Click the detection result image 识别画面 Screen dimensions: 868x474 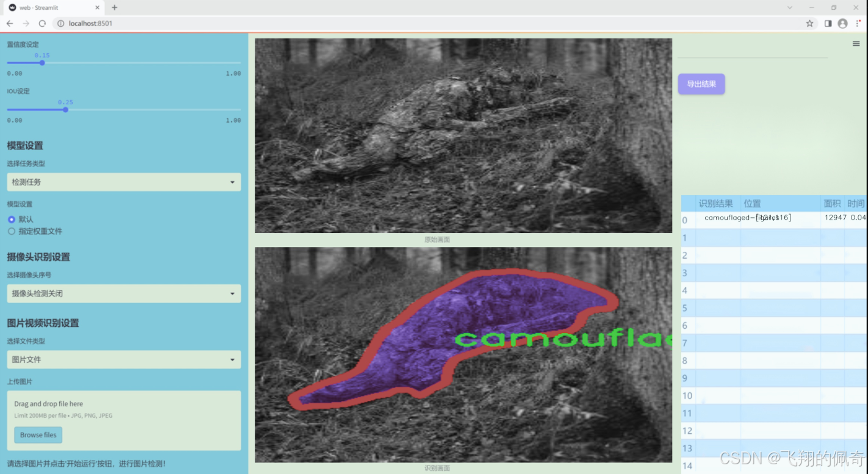pyautogui.click(x=463, y=354)
